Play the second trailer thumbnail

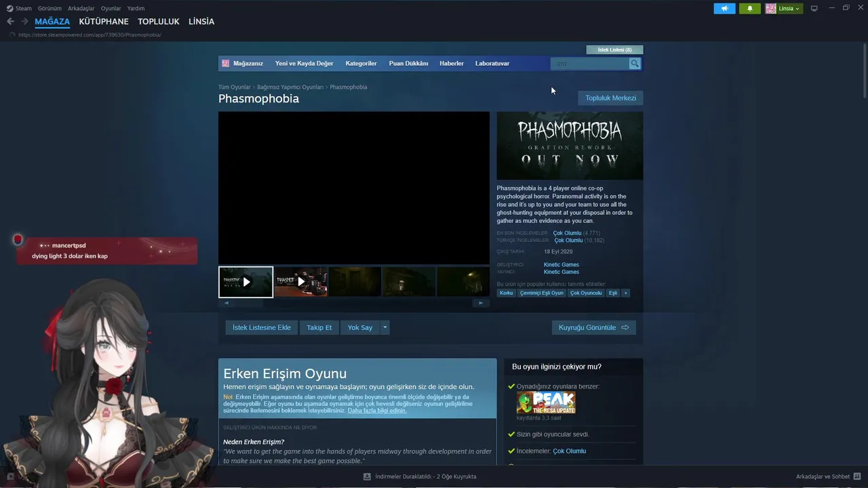[300, 281]
